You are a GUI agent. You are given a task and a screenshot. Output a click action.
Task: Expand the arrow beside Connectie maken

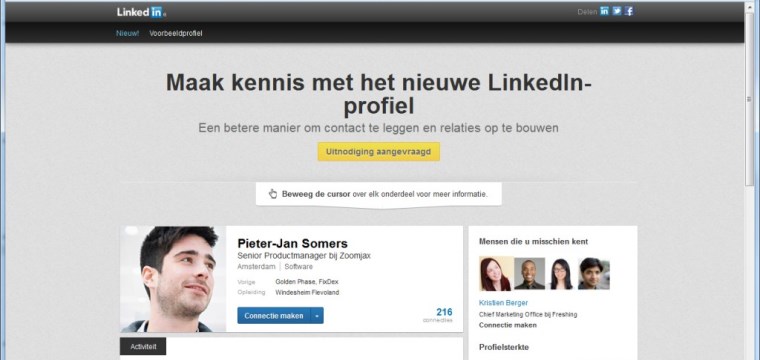pos(317,315)
